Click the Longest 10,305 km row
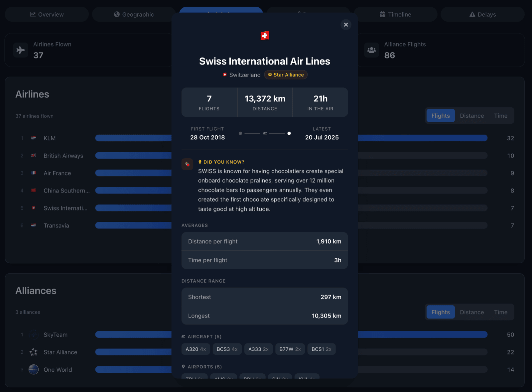The width and height of the screenshot is (532, 392). pos(265,316)
